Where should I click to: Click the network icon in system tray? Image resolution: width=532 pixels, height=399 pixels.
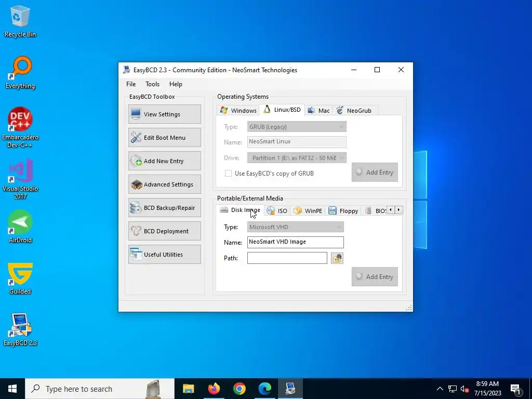[453, 389]
